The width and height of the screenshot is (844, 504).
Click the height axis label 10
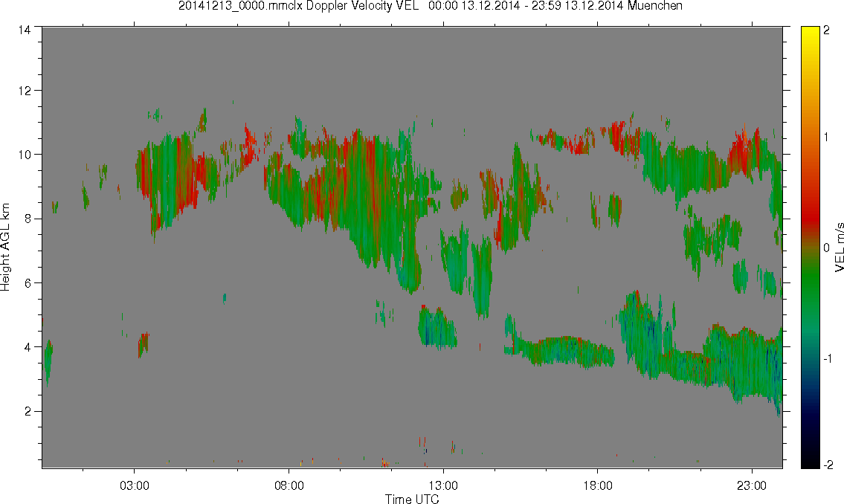point(25,155)
